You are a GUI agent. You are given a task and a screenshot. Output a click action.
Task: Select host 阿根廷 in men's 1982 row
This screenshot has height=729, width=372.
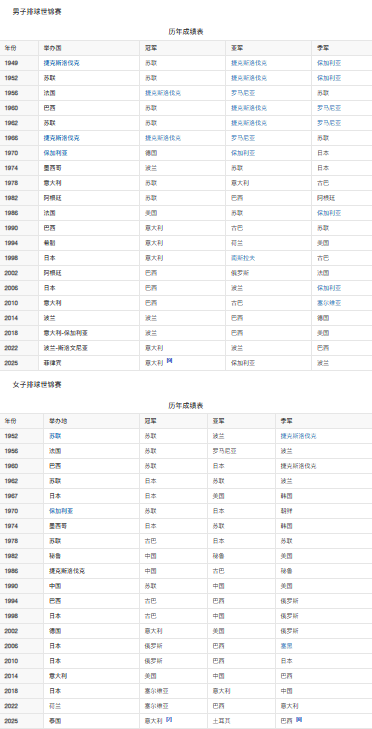(x=53, y=198)
